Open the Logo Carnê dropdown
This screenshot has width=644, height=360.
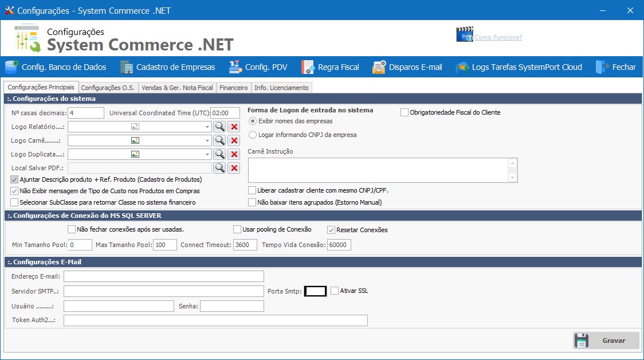click(209, 140)
